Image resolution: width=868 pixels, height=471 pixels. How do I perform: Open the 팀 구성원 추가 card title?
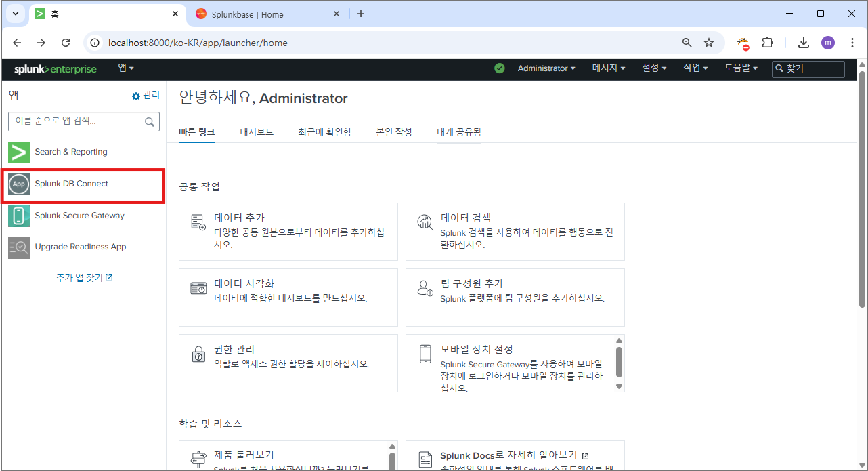pos(472,283)
